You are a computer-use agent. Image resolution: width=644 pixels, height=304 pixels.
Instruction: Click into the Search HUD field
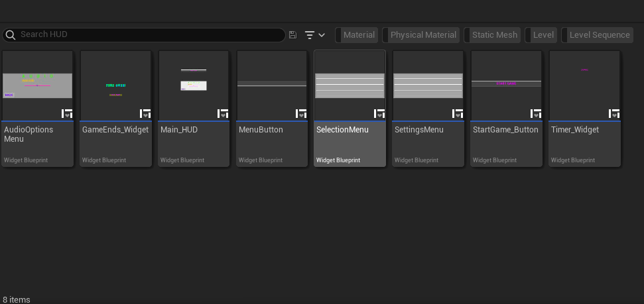pos(146,35)
